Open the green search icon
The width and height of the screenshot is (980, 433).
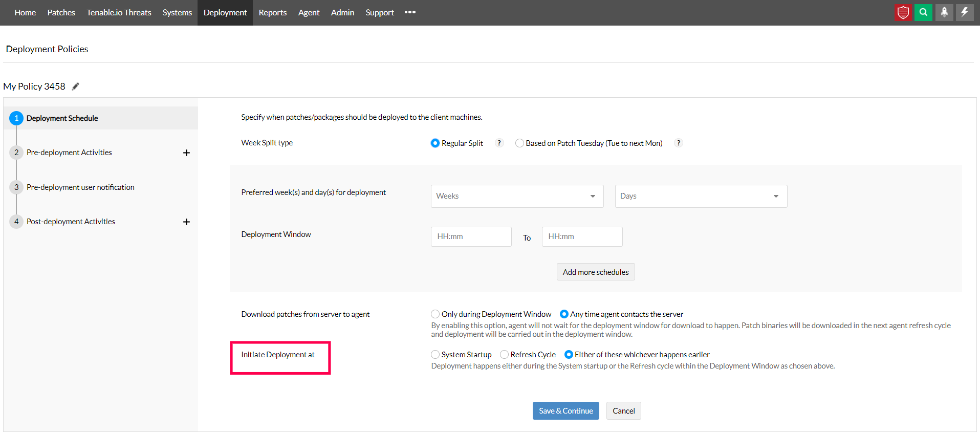(x=923, y=12)
